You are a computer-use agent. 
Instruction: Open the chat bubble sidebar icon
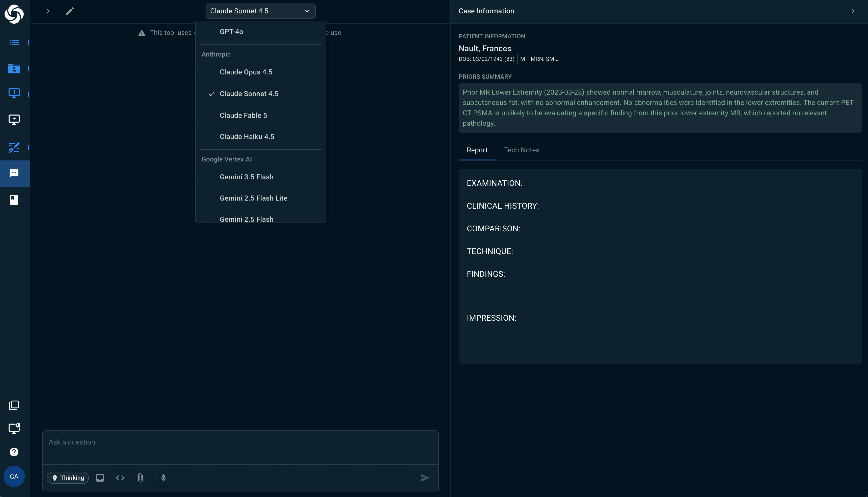(x=14, y=173)
